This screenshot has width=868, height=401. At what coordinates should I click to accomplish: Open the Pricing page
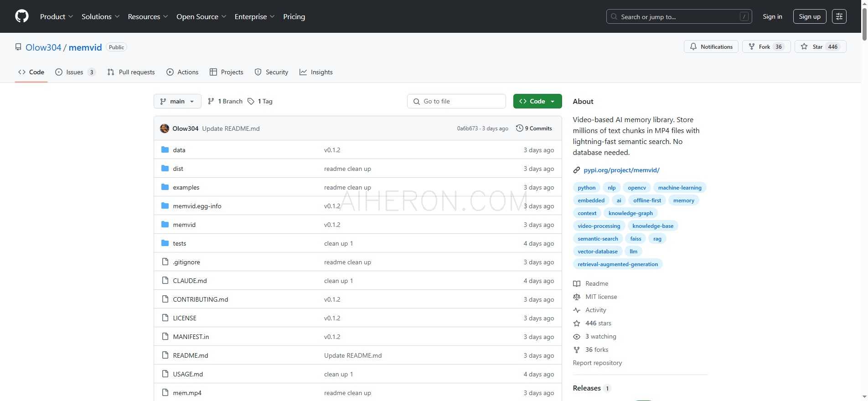pos(294,16)
